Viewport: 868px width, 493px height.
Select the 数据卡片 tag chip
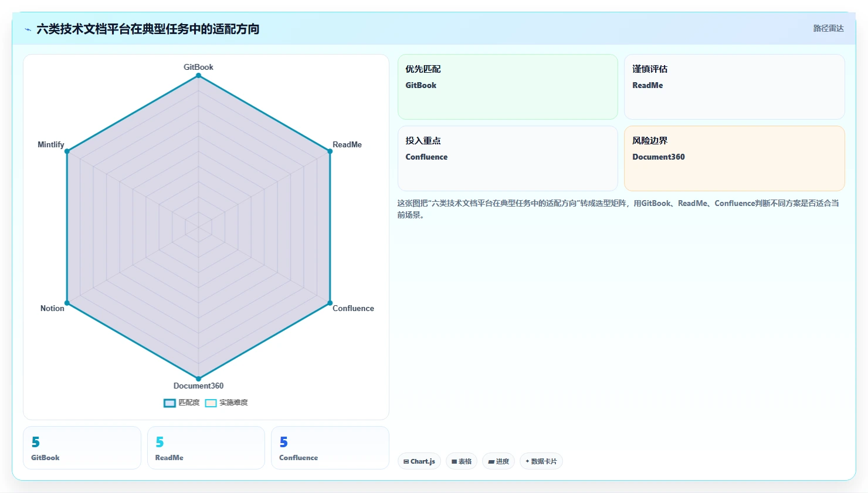[541, 461]
